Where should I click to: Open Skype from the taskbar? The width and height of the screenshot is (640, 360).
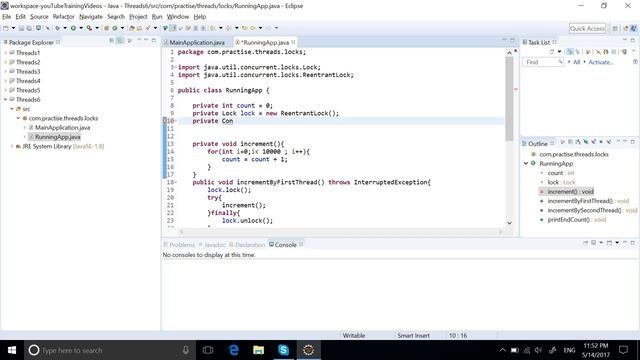[283, 350]
